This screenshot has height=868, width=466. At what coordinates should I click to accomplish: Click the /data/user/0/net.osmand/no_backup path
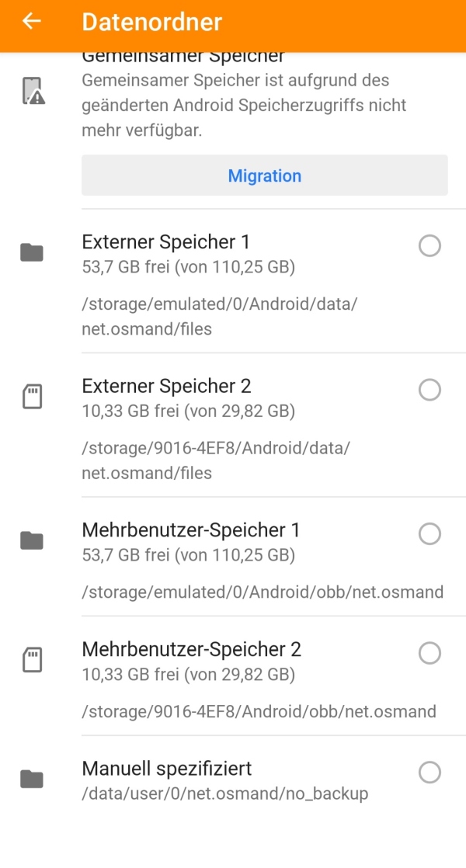coord(224,793)
